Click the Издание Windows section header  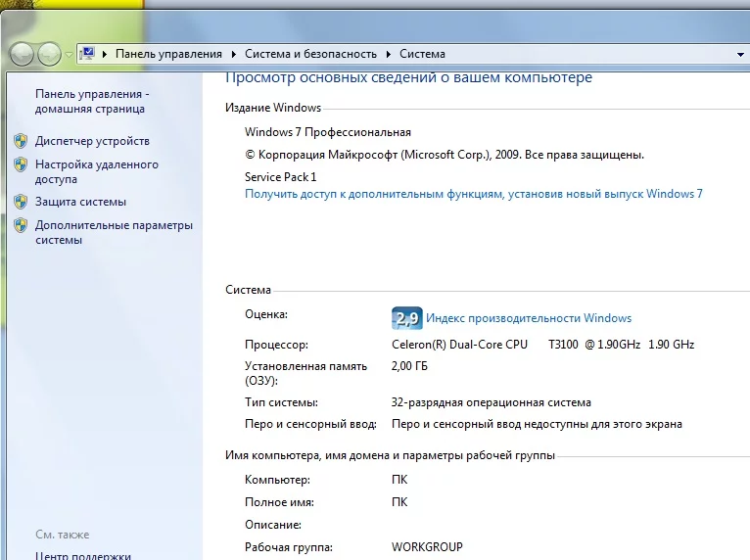(273, 108)
